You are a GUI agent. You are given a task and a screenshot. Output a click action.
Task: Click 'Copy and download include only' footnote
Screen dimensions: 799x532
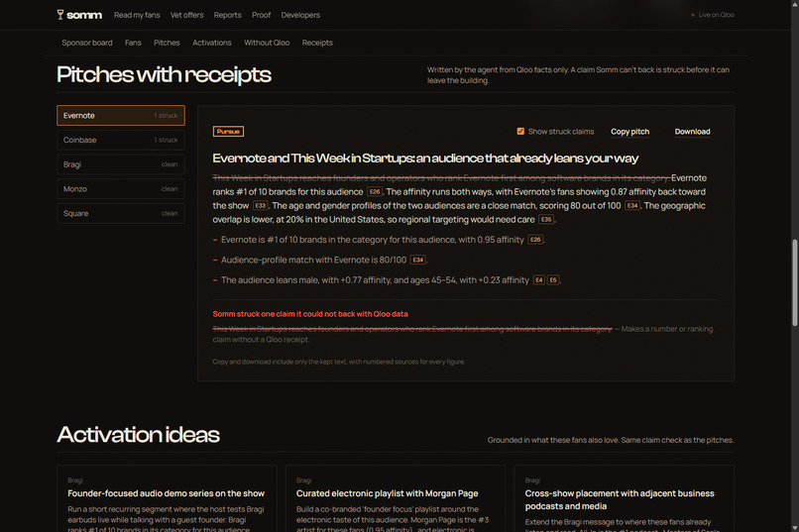tap(338, 362)
